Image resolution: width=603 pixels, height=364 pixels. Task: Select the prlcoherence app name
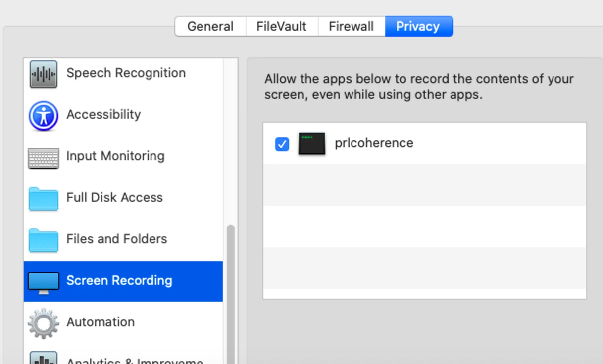pos(374,143)
